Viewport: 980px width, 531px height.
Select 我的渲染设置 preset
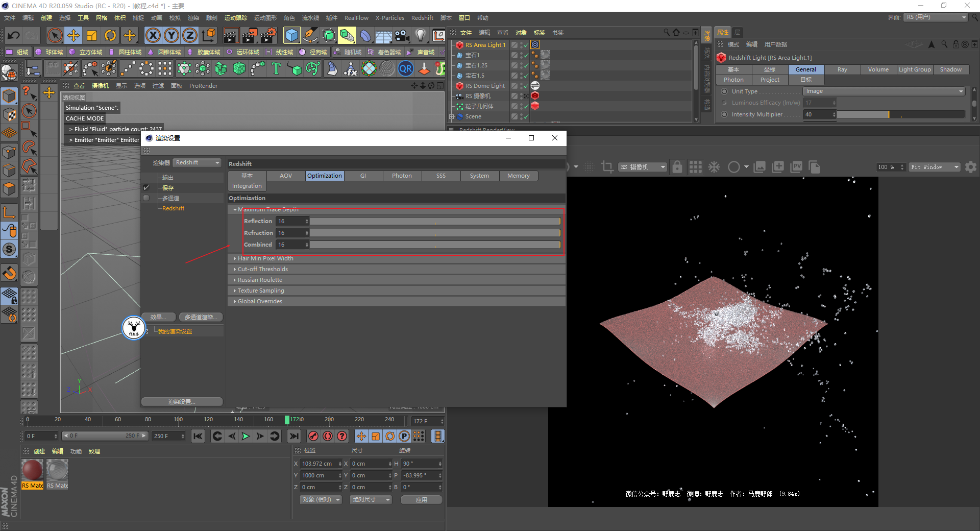175,331
